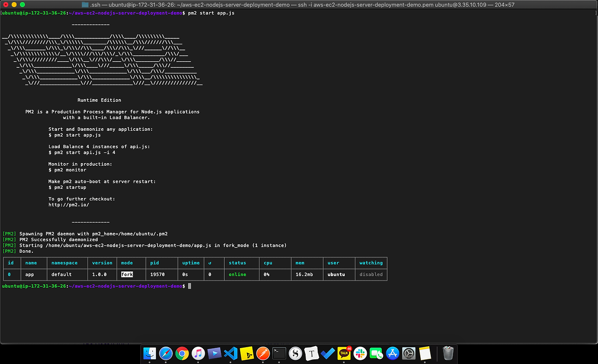Open System Preferences gear in dock
The image size is (598, 364).
[x=409, y=353]
